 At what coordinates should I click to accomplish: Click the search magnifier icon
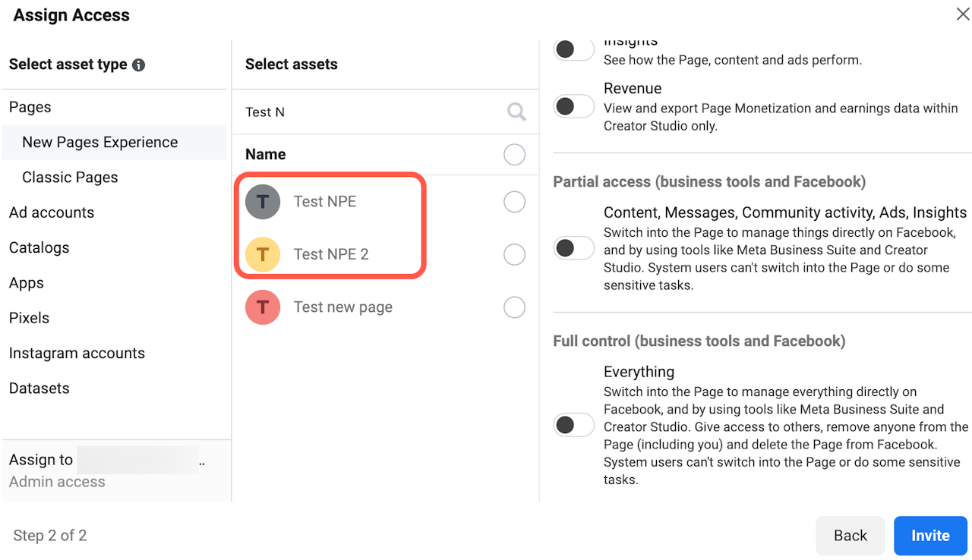516,112
